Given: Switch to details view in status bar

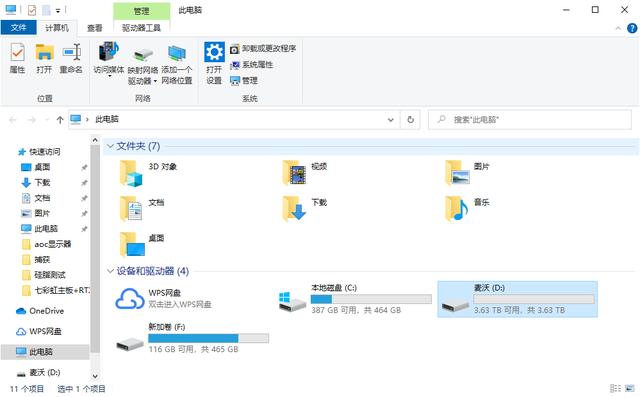Looking at the screenshot, I should [x=615, y=388].
